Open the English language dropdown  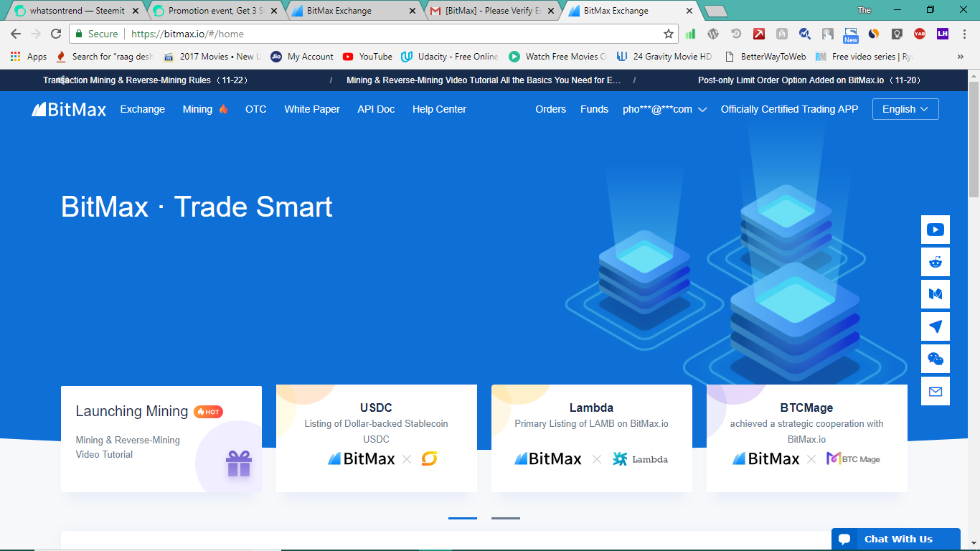[x=905, y=109]
